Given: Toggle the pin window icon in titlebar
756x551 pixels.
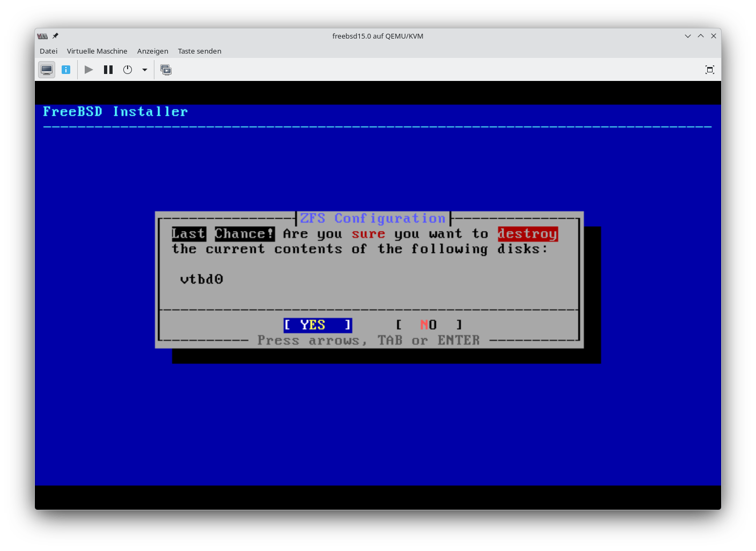Looking at the screenshot, I should coord(55,36).
